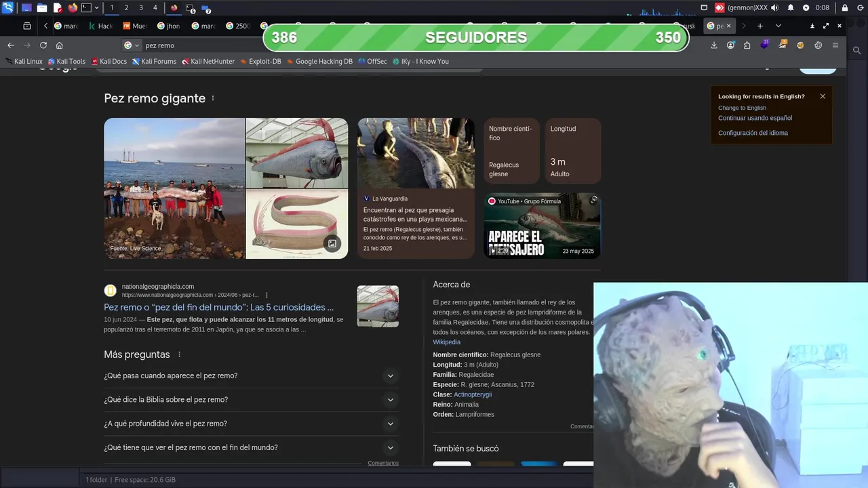The width and height of the screenshot is (868, 488).
Task: Open the notifications bell in the panel
Action: (791, 7)
